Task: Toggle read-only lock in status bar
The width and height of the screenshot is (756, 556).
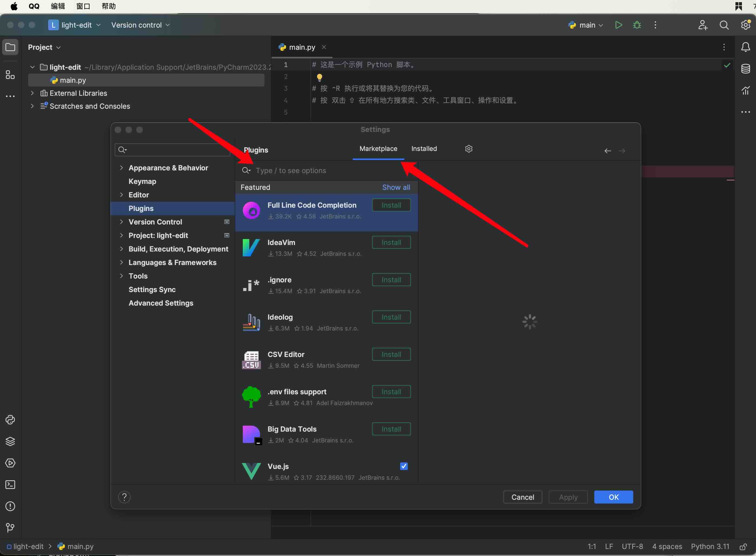Action: (x=743, y=547)
